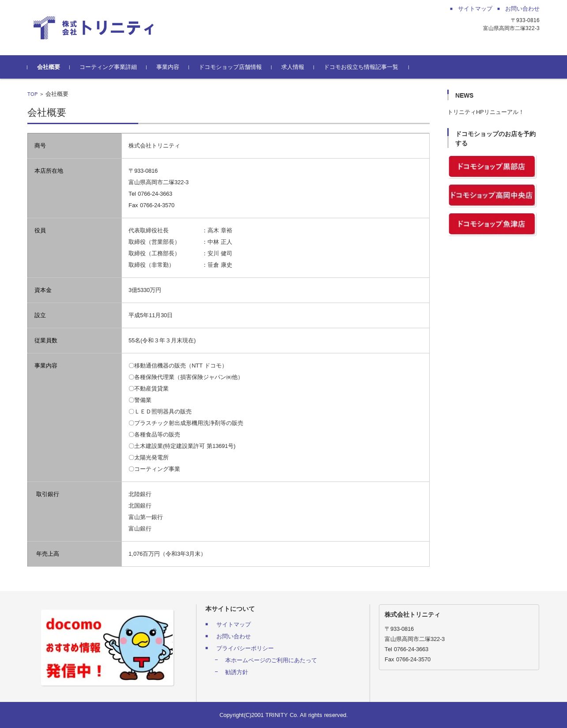Viewport: 567px width, 728px height.
Task: Click the 警備業 line
Action: pos(140,400)
